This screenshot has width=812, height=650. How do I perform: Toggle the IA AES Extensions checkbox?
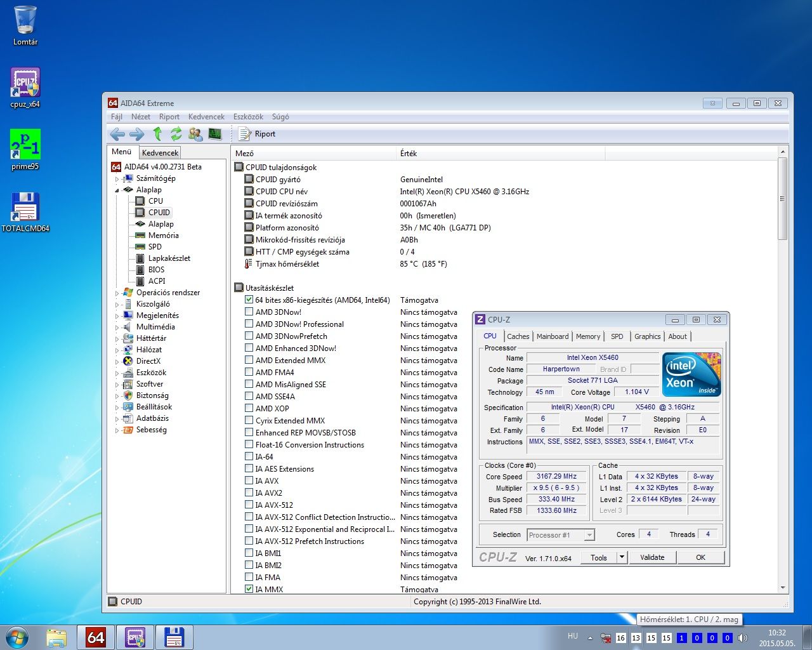249,468
